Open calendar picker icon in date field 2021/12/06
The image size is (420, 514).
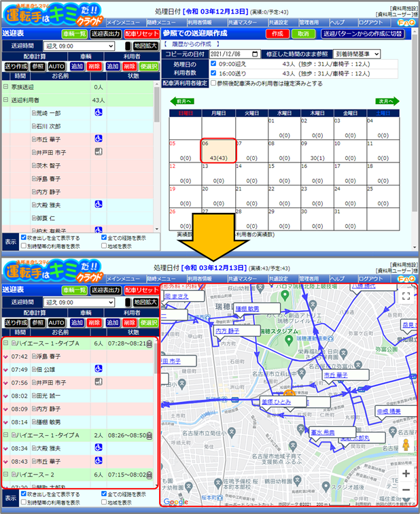(x=256, y=54)
